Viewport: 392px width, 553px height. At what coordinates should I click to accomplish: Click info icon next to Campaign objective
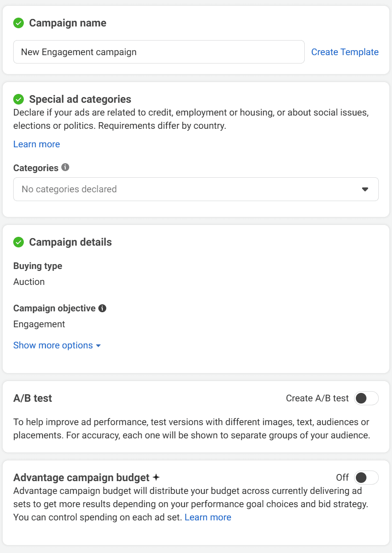click(x=102, y=308)
